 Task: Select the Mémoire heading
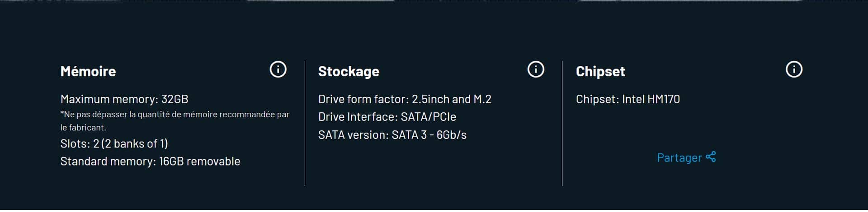[88, 71]
